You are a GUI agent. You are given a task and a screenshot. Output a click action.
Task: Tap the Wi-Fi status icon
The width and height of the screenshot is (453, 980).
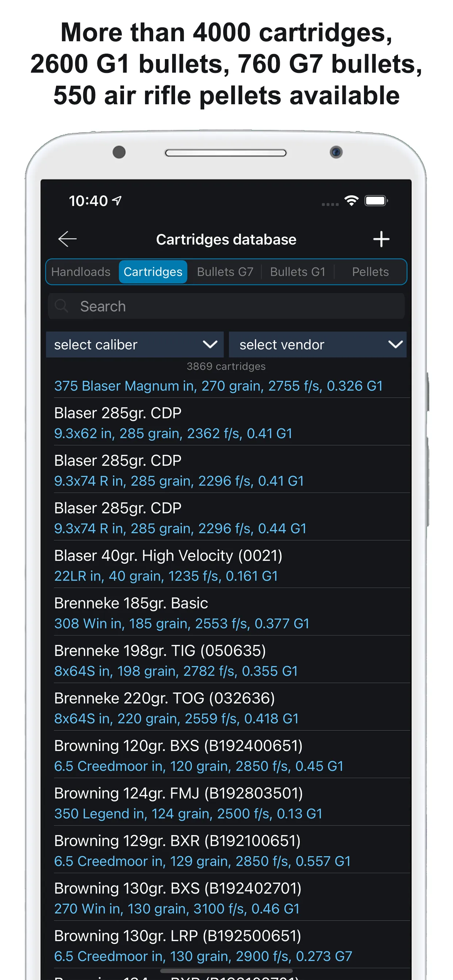[x=351, y=200]
